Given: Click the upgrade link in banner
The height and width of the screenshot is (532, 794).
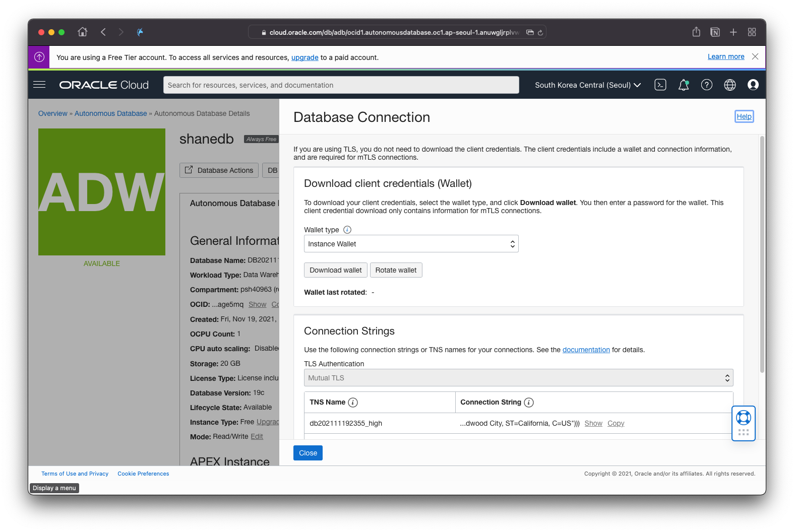Looking at the screenshot, I should (x=305, y=57).
